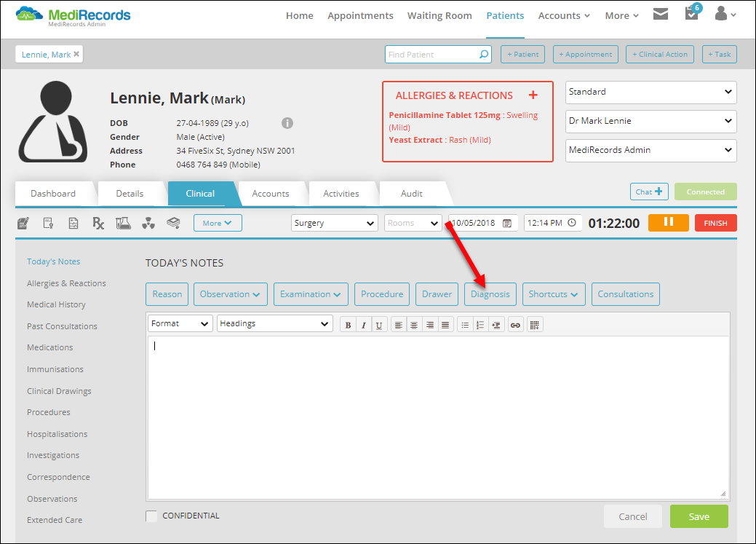Open the pathology lab flask icon

coord(124,223)
